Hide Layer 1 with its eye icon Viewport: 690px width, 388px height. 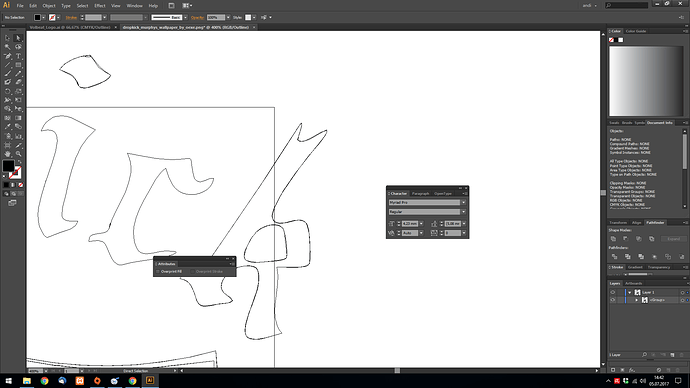coord(613,293)
